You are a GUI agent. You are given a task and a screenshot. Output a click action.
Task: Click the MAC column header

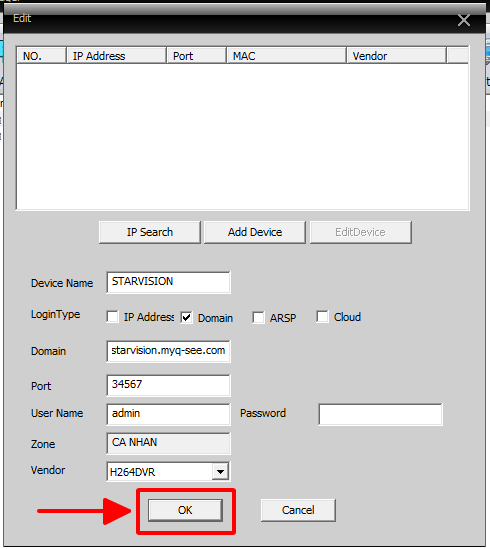[287, 56]
